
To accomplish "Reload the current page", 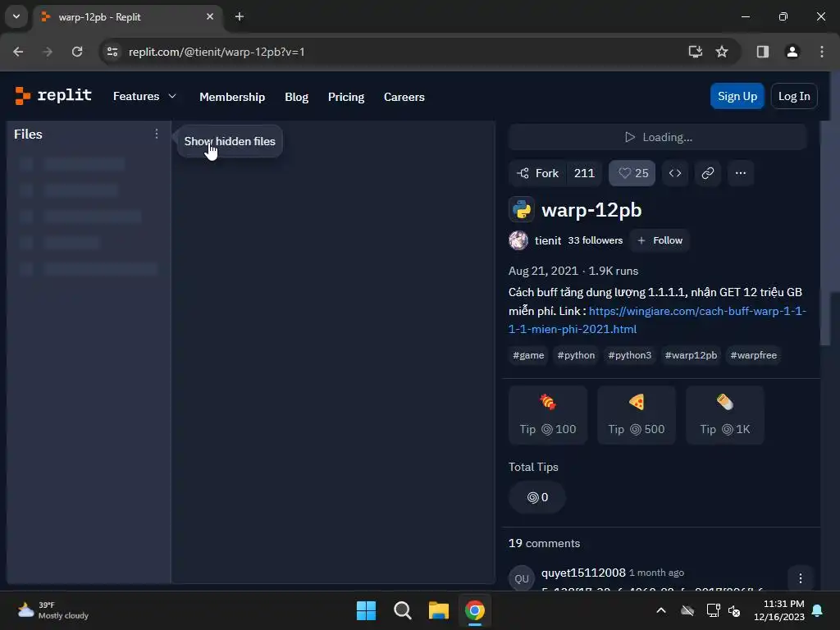I will coord(77,52).
